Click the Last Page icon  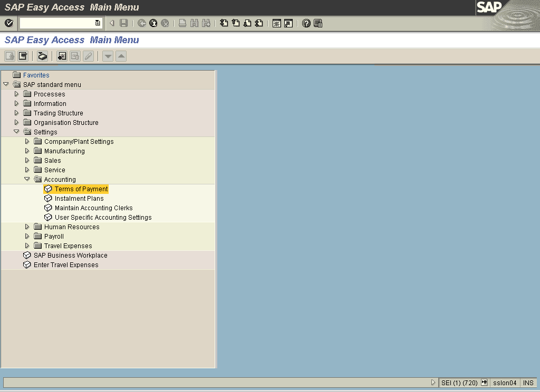point(259,23)
